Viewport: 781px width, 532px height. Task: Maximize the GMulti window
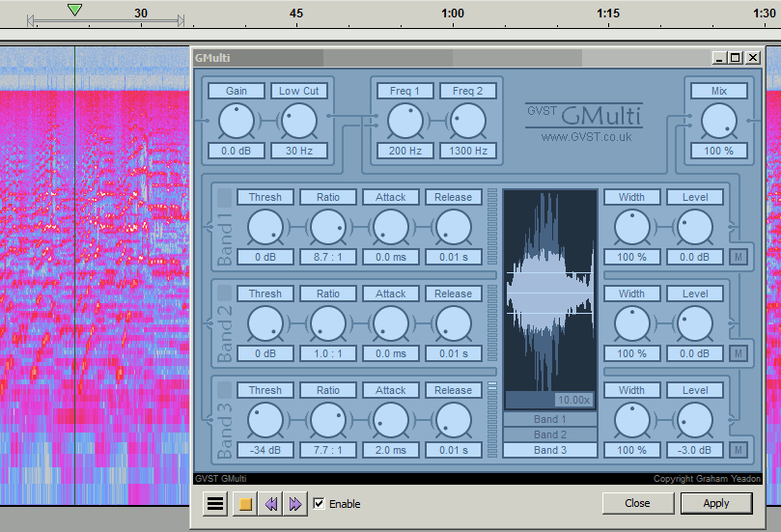pos(736,58)
